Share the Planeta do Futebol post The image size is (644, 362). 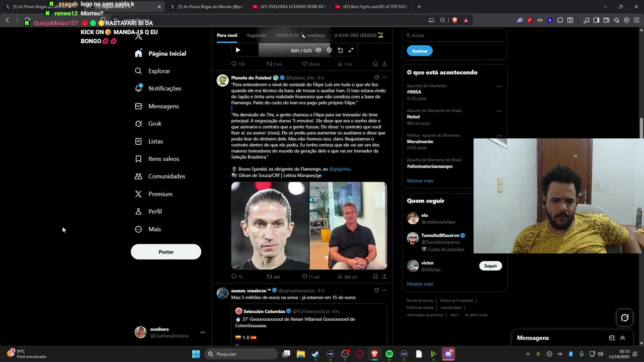384,277
